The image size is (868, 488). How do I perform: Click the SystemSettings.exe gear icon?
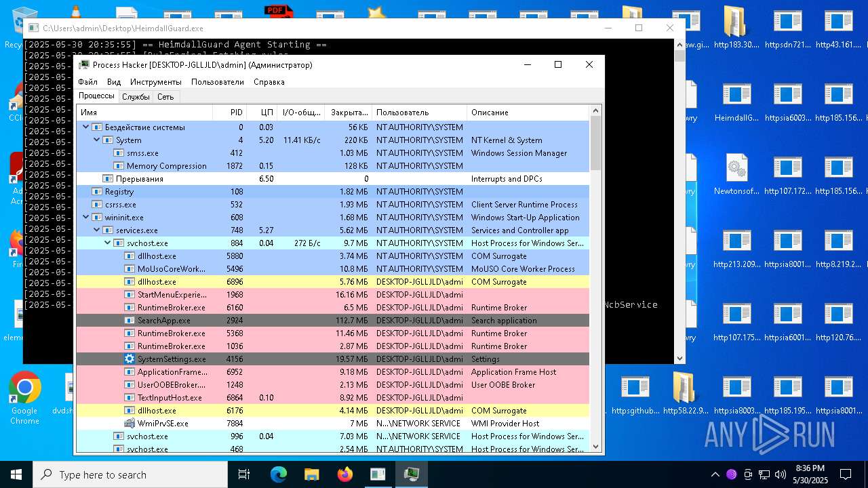pos(130,359)
